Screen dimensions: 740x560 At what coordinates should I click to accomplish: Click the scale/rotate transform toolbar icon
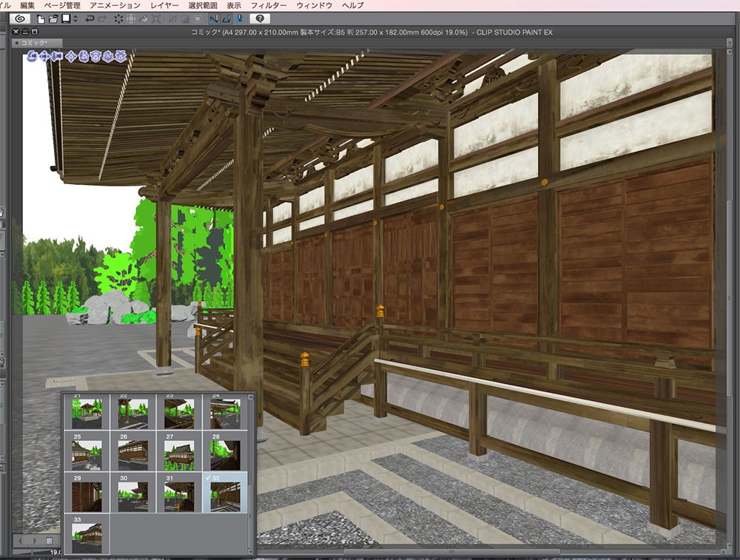[x=156, y=19]
